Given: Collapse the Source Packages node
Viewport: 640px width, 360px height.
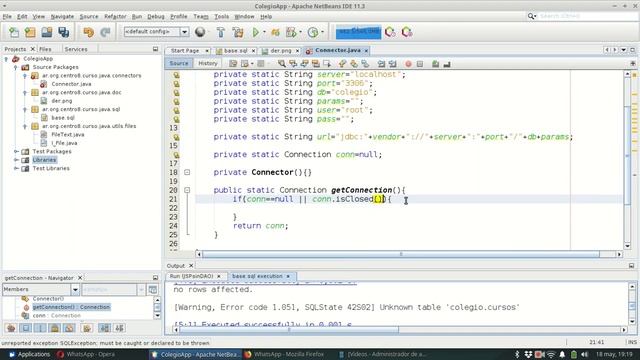Looking at the screenshot, I should point(16,67).
